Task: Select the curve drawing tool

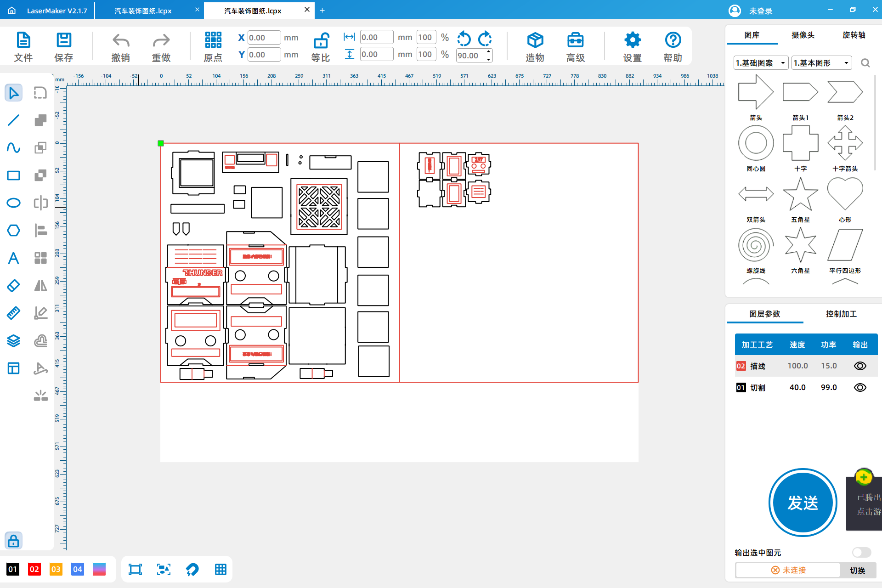Action: tap(13, 148)
